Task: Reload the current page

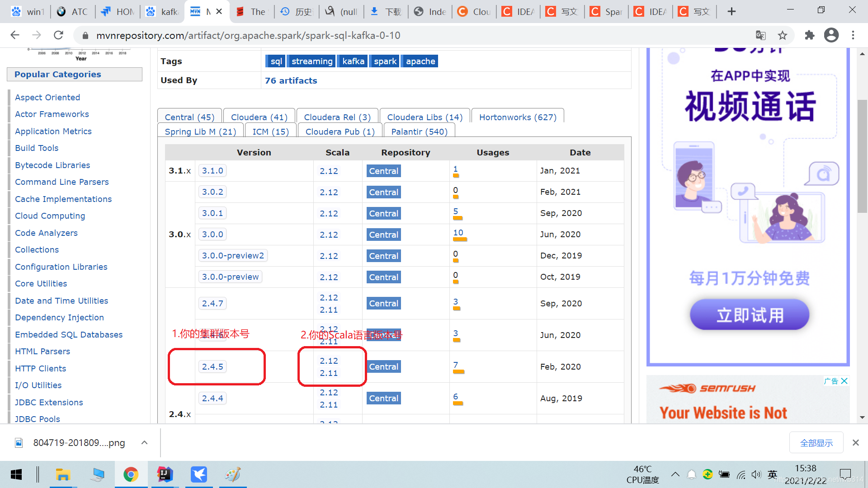Action: point(58,35)
